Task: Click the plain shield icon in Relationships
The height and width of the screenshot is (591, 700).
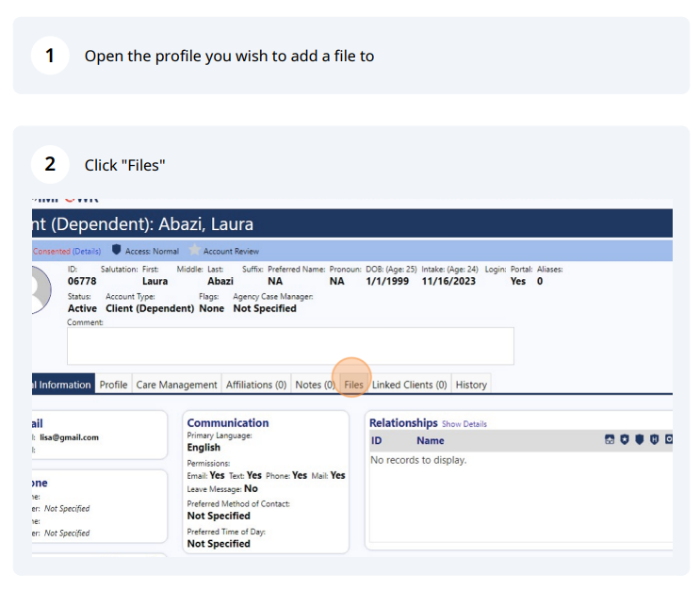Action: pyautogui.click(x=640, y=439)
